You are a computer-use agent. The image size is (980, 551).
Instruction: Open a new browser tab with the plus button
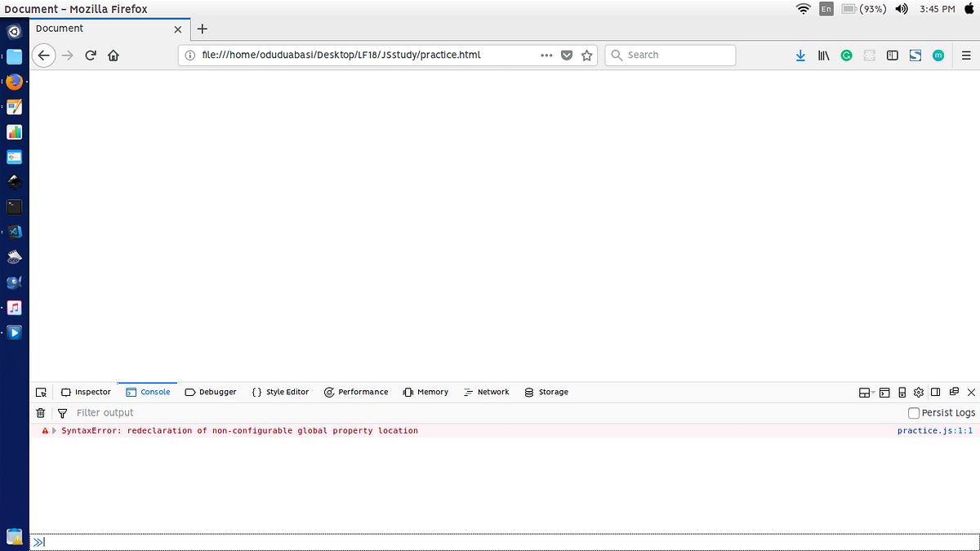coord(202,28)
